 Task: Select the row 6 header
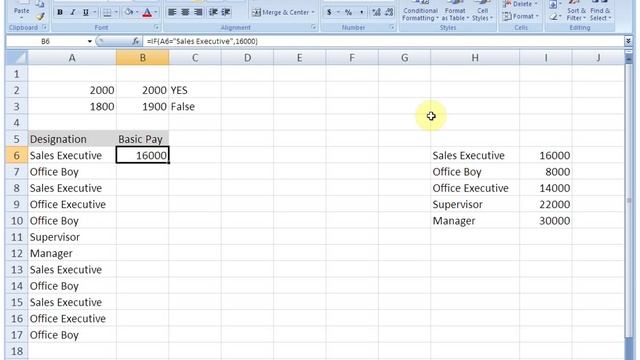pyautogui.click(x=16, y=156)
